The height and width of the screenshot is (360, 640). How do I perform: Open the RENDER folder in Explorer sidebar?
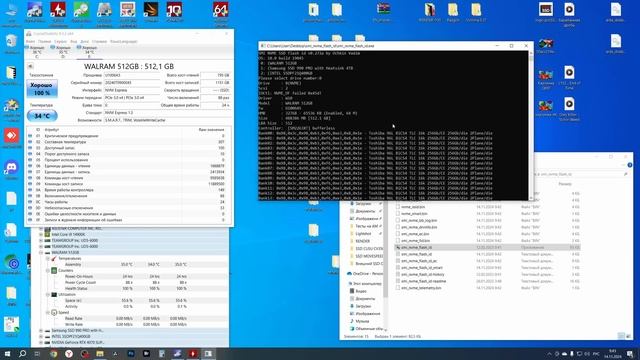(x=362, y=241)
